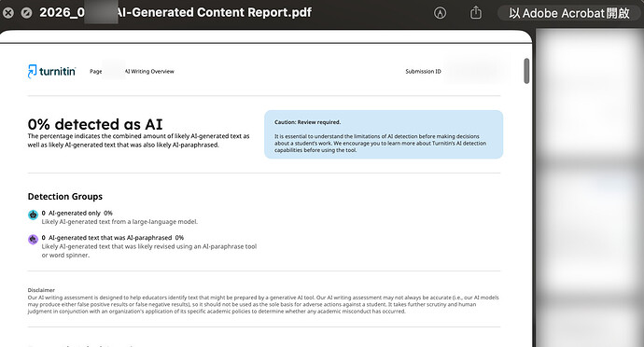644x347 pixels.
Task: Open the Markup tool icon
Action: pos(440,13)
